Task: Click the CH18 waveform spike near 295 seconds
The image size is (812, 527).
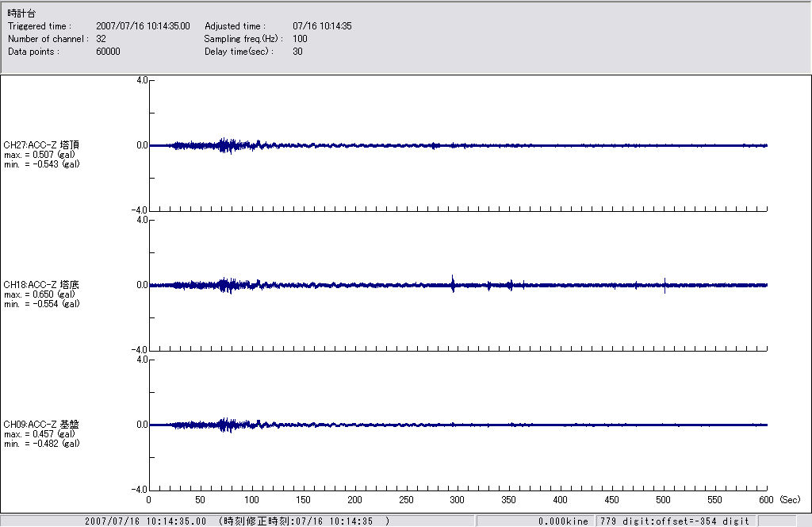Action: pos(453,283)
